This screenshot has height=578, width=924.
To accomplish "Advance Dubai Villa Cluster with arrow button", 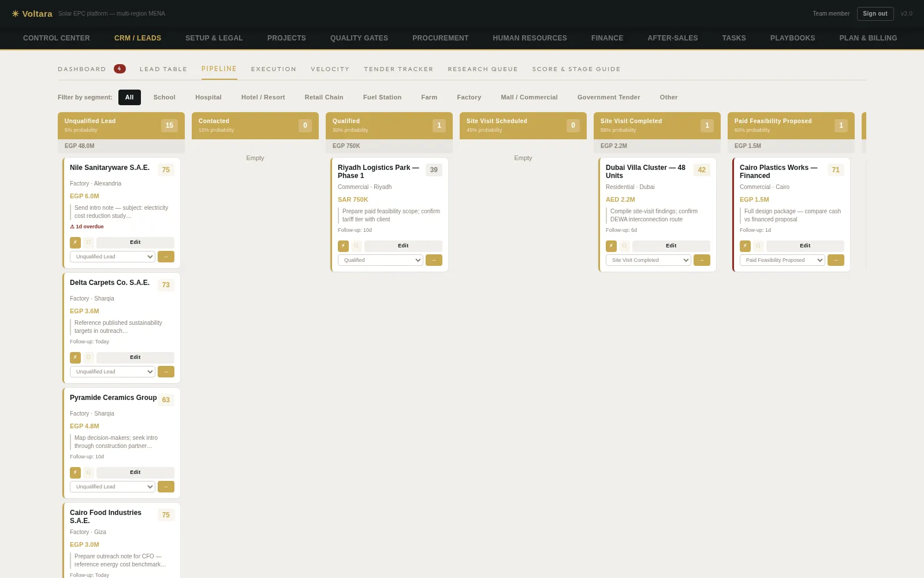I will (x=702, y=260).
